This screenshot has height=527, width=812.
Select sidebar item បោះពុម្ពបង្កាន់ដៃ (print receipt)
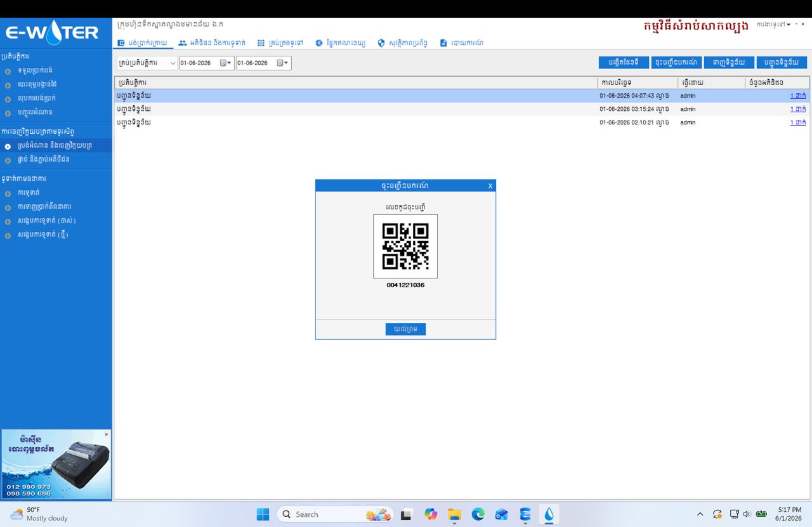coord(37,84)
